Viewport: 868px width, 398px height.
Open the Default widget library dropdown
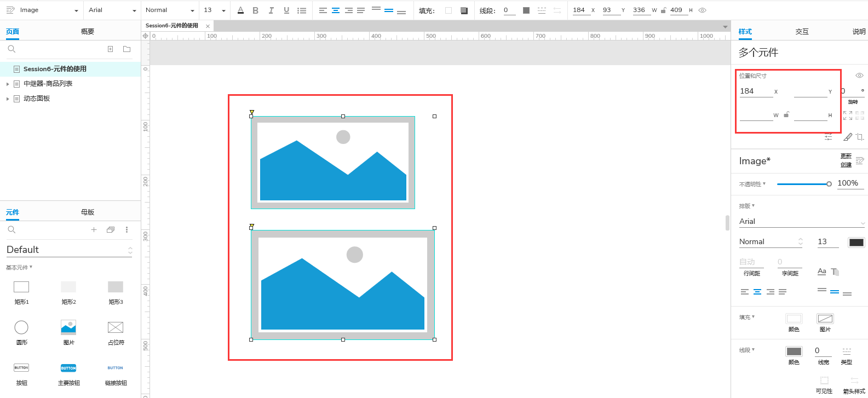70,250
